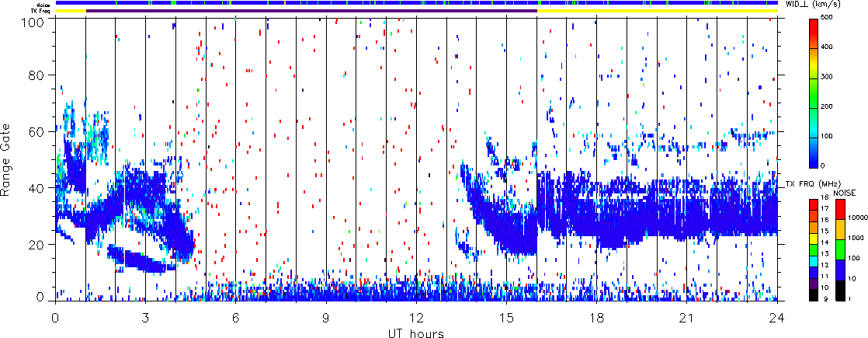
Task: Pick the purple swatch in the TX FRQ legend
Action: click(813, 283)
